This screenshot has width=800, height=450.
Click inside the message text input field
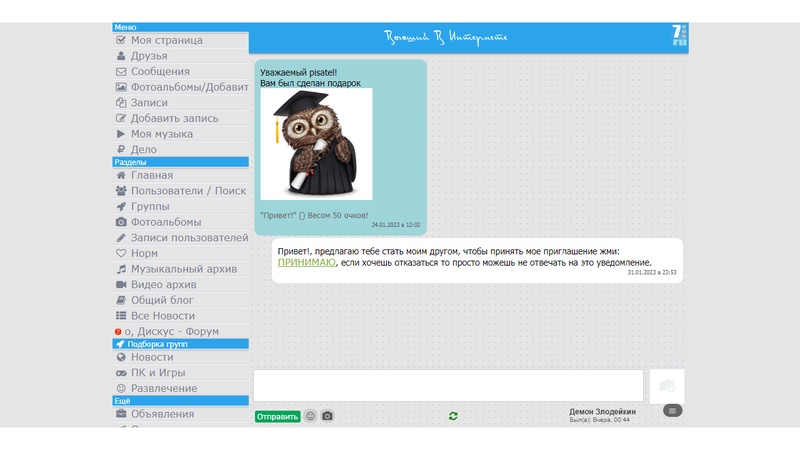(x=447, y=386)
